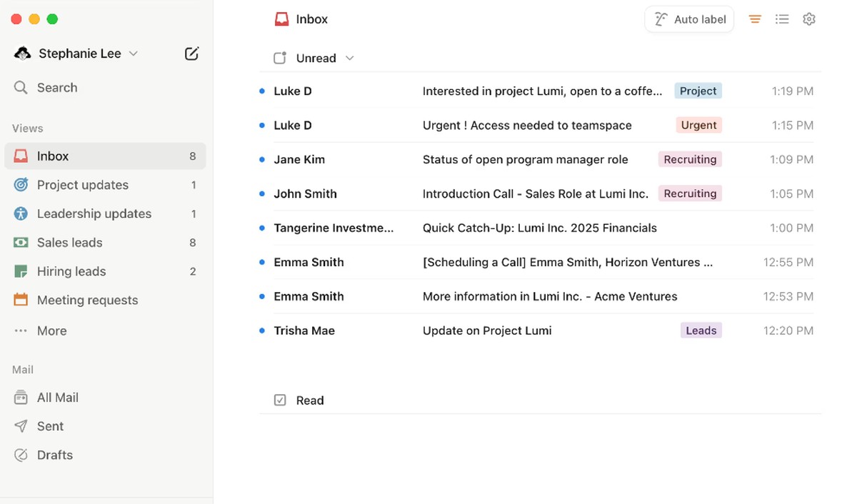Screen dimensions: 857x504
Task: Open the filter options
Action: tap(755, 19)
